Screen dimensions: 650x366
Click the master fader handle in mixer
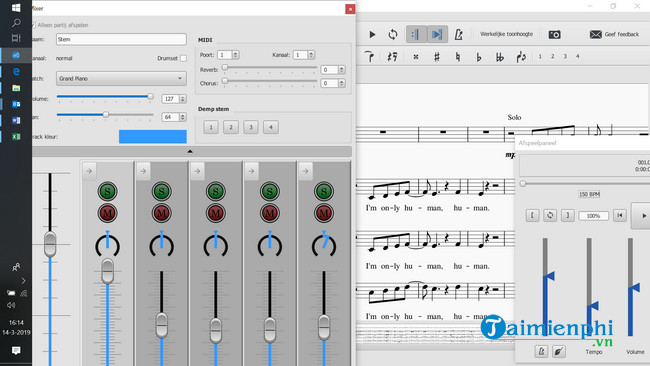50,244
